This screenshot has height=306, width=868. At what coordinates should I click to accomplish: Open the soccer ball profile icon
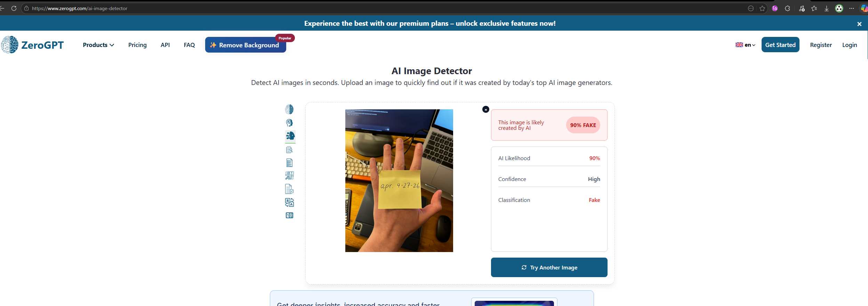tap(839, 8)
